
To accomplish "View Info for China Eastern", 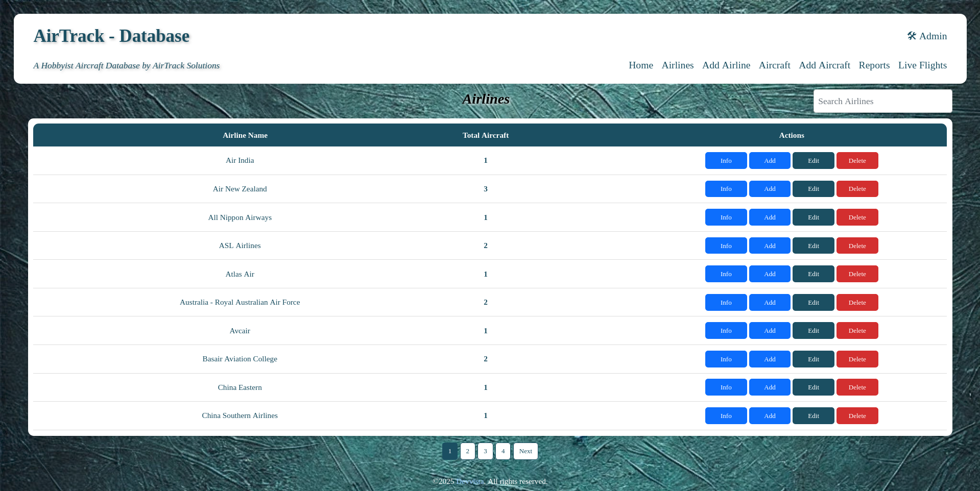I will tap(726, 387).
